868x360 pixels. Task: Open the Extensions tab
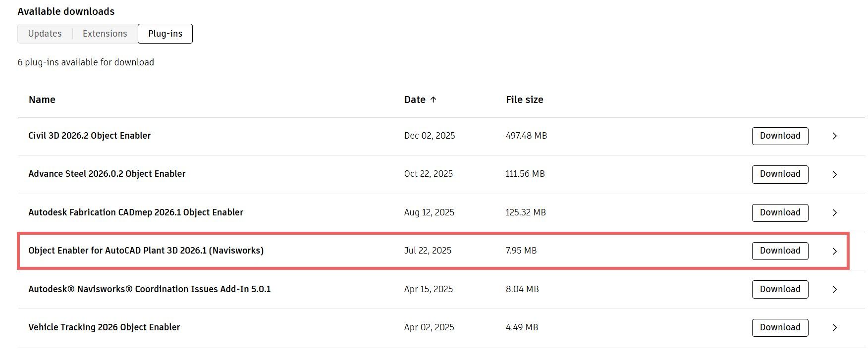pos(105,34)
